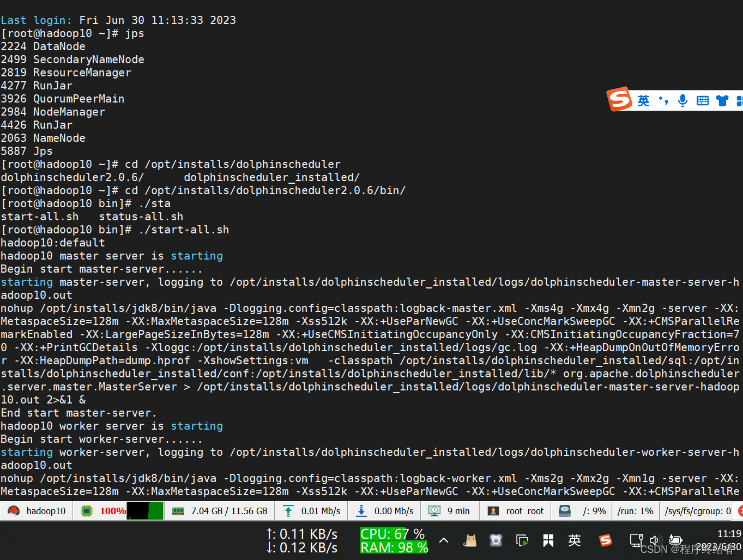The height and width of the screenshot is (560, 743).
Task: Select the 100% CPU usage reading
Action: (113, 511)
